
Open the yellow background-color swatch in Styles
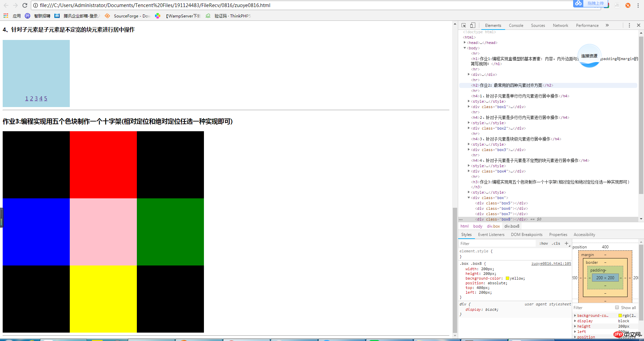[507, 278]
